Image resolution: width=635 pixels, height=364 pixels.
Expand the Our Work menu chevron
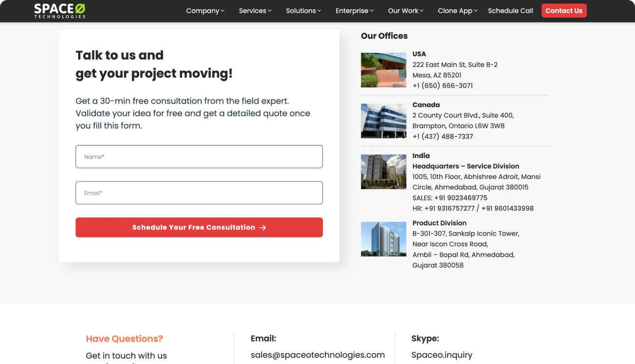pyautogui.click(x=422, y=11)
